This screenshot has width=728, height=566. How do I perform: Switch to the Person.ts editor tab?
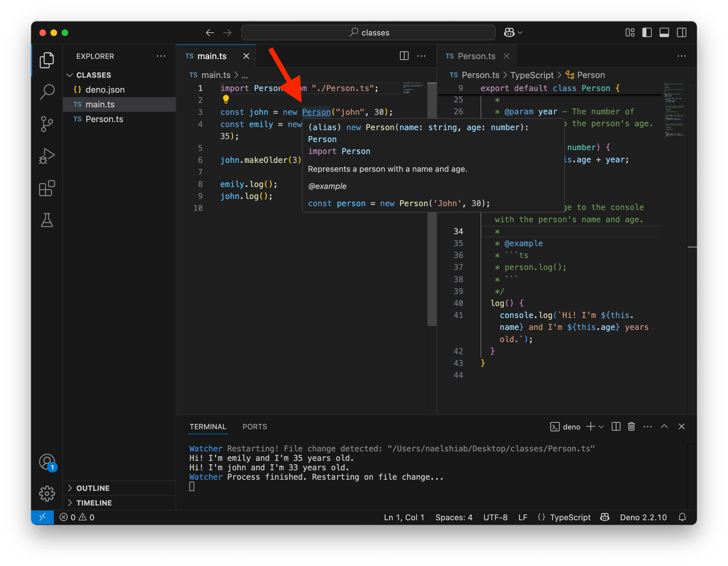click(477, 56)
